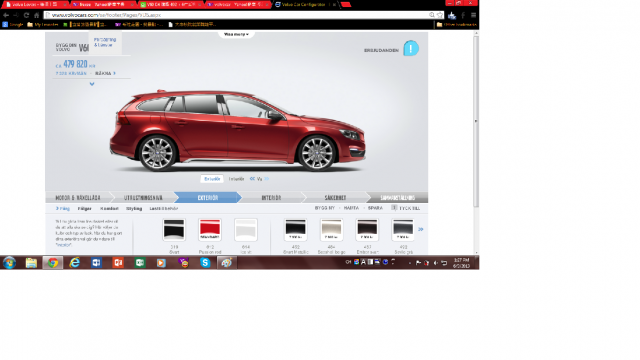The width and height of the screenshot is (640, 360).
Task: Launch Internet Explorer from taskbar
Action: tap(74, 262)
